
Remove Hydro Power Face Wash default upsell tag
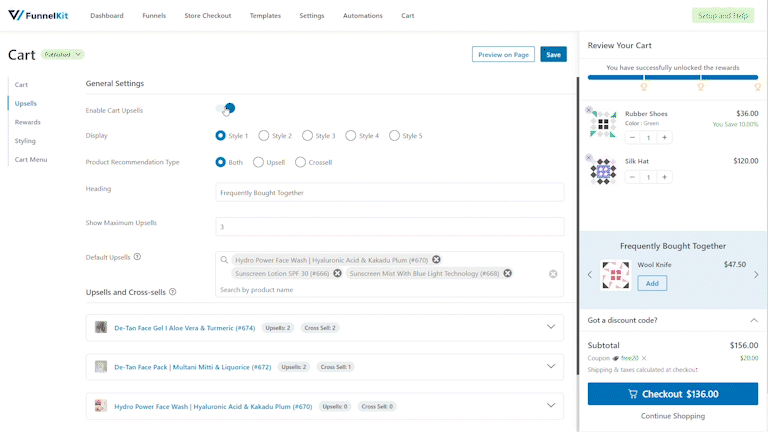pos(436,260)
